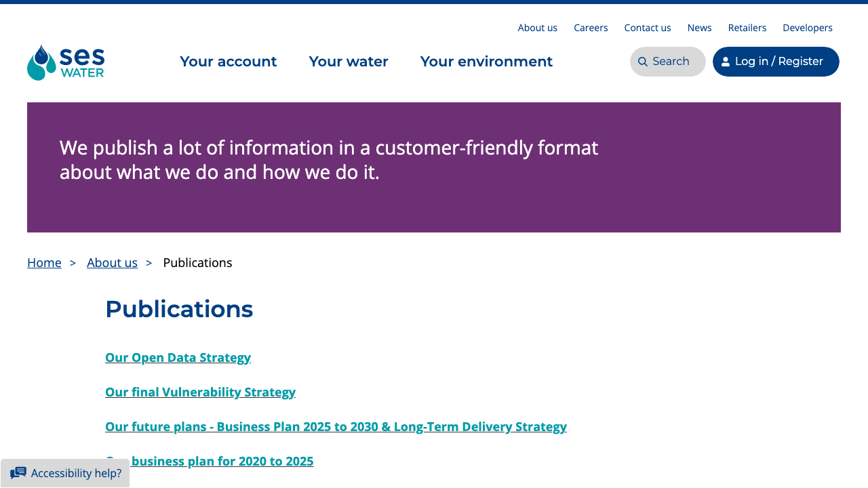Open the Careers page
The height and width of the screenshot is (488, 868).
click(590, 27)
